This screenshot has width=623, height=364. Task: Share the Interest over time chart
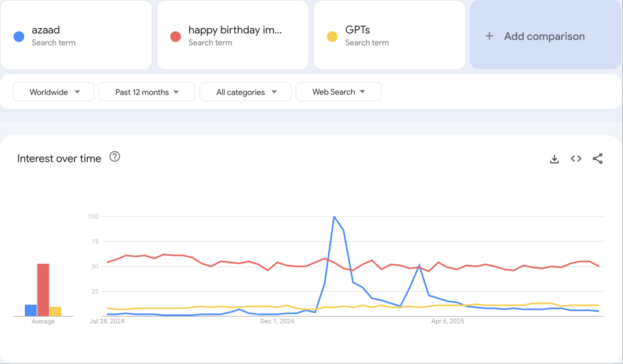[598, 159]
